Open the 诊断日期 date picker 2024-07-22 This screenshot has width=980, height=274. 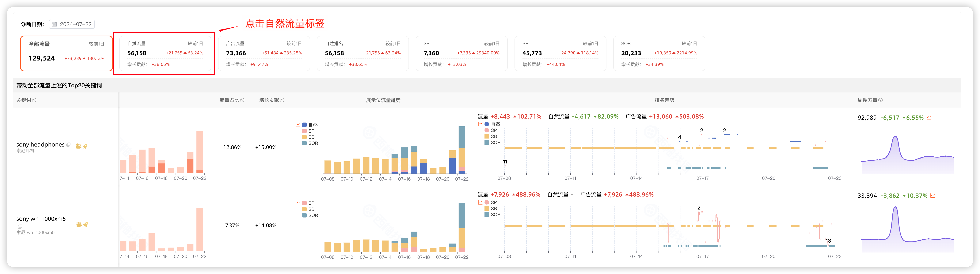pos(71,24)
